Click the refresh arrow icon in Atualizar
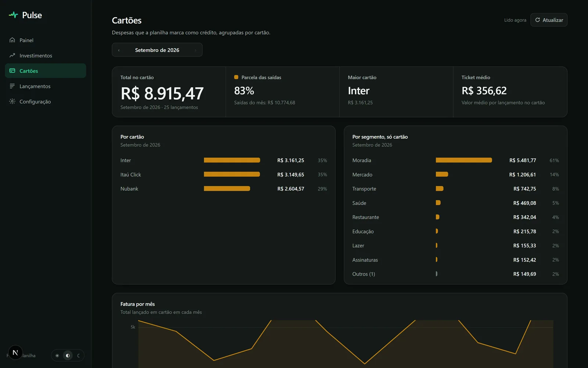Image resolution: width=588 pixels, height=368 pixels. point(537,20)
